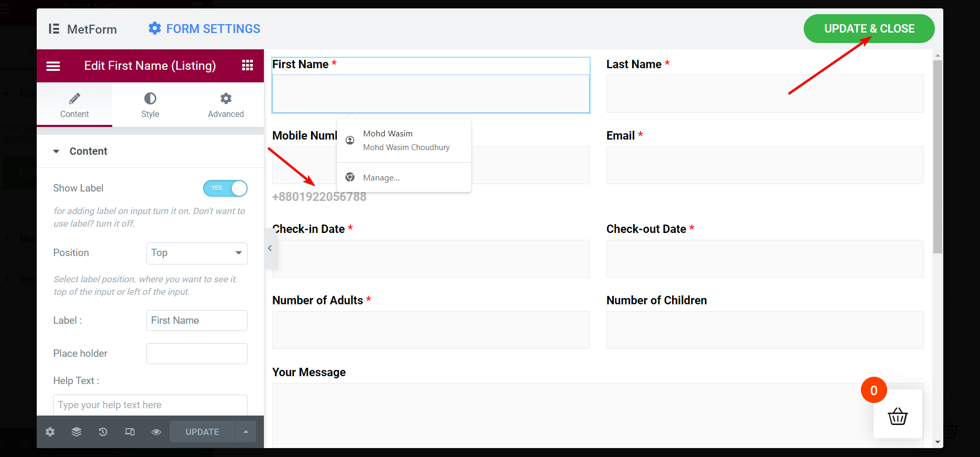The height and width of the screenshot is (457, 980).
Task: Click the Chrome icon beside Manage
Action: [350, 177]
